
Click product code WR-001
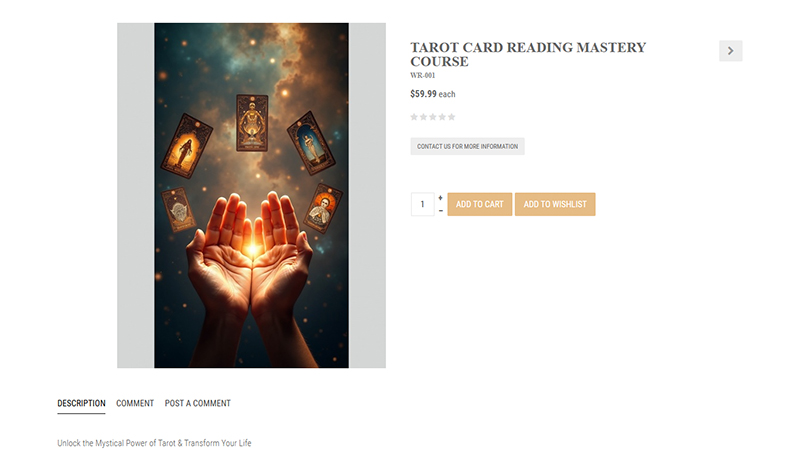tap(423, 76)
